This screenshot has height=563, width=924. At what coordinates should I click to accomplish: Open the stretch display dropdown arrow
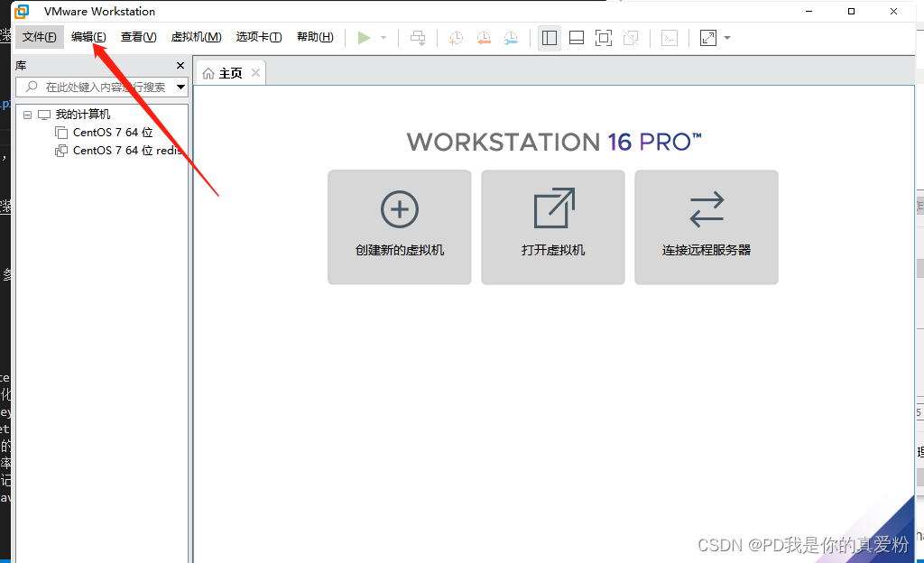727,38
